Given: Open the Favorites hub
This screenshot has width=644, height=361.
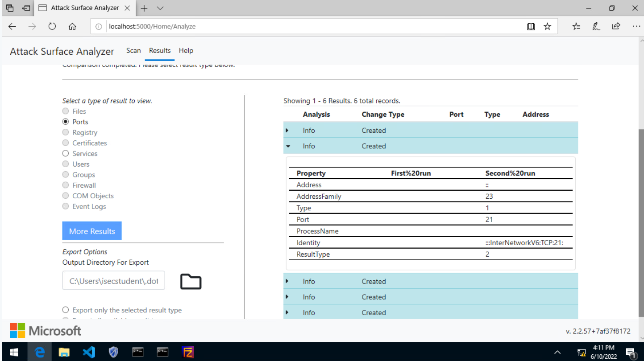Looking at the screenshot, I should click(576, 26).
